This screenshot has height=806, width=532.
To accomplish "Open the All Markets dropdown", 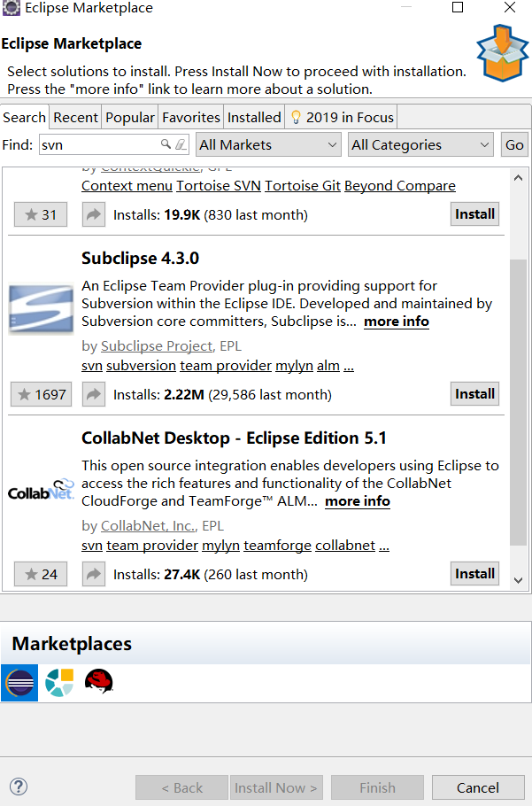I will tap(268, 145).
